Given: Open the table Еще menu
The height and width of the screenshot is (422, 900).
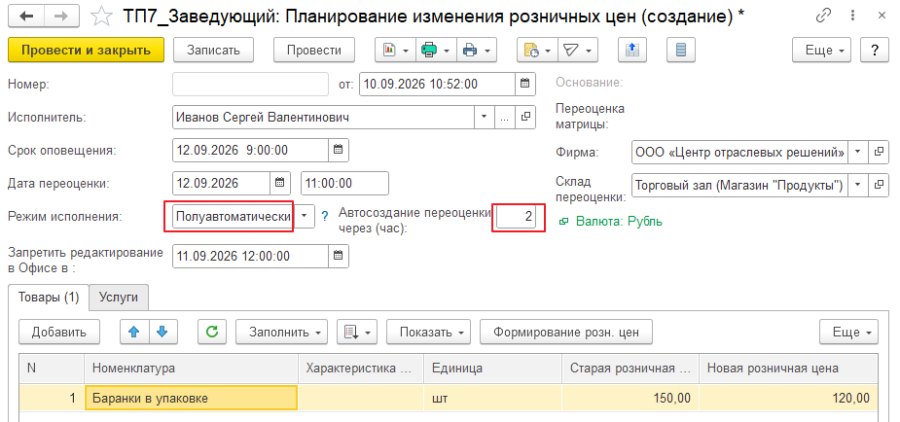Looking at the screenshot, I should (848, 332).
